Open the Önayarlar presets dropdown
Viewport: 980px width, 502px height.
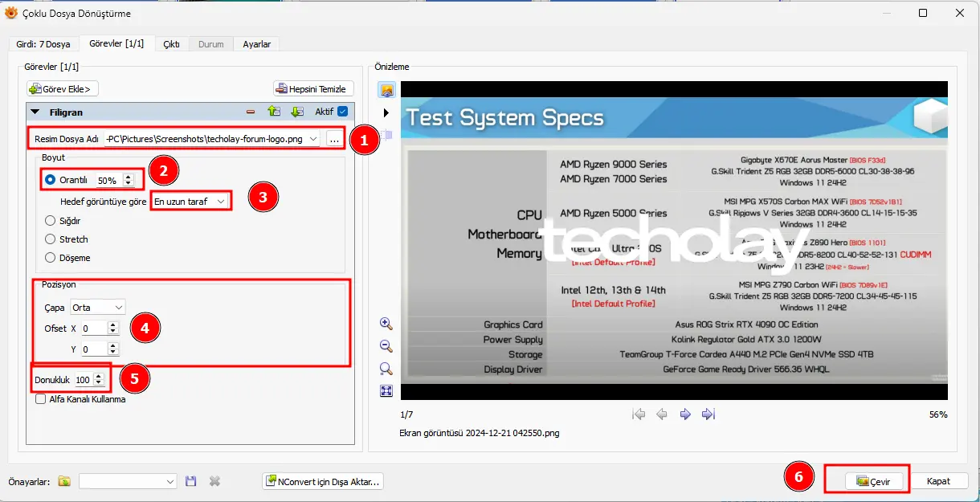point(129,481)
